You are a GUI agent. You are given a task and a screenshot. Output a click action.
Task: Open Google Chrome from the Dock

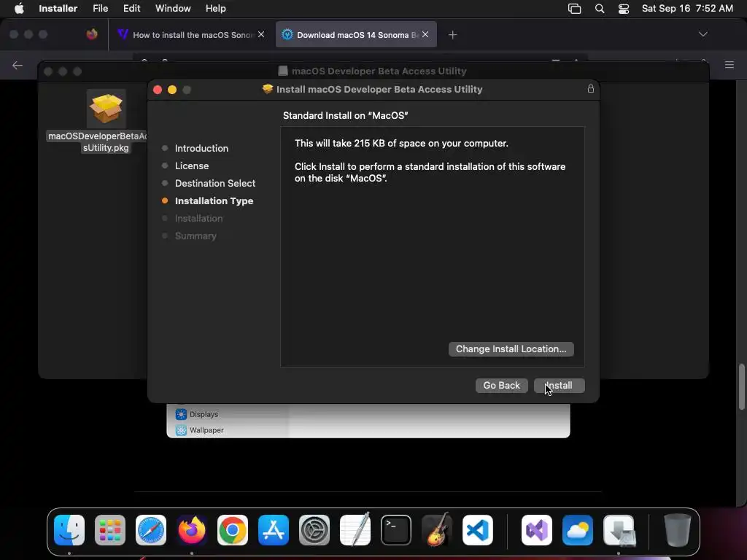tap(233, 530)
